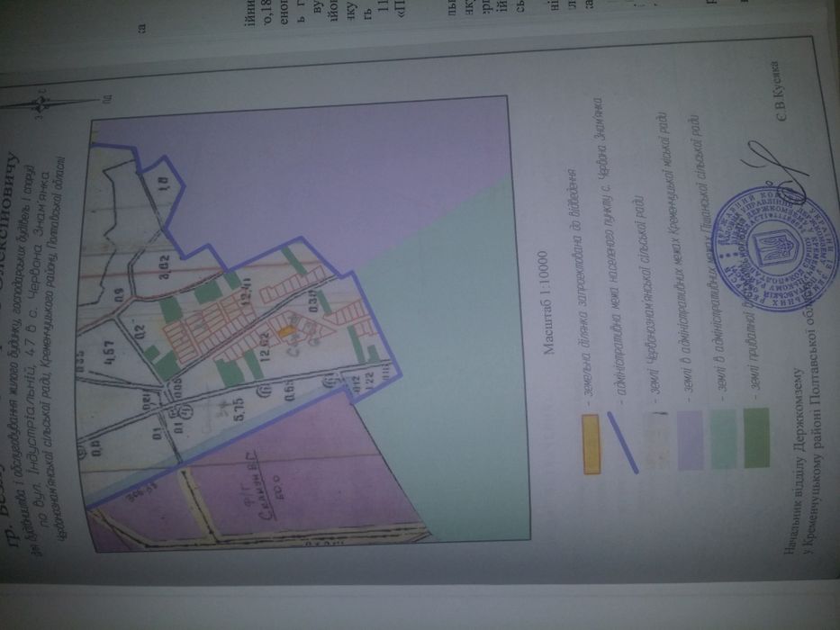Image resolution: width=840 pixels, height=630 pixels.
Task: Click the orange legend swatch for projected plot
Action: [592, 445]
